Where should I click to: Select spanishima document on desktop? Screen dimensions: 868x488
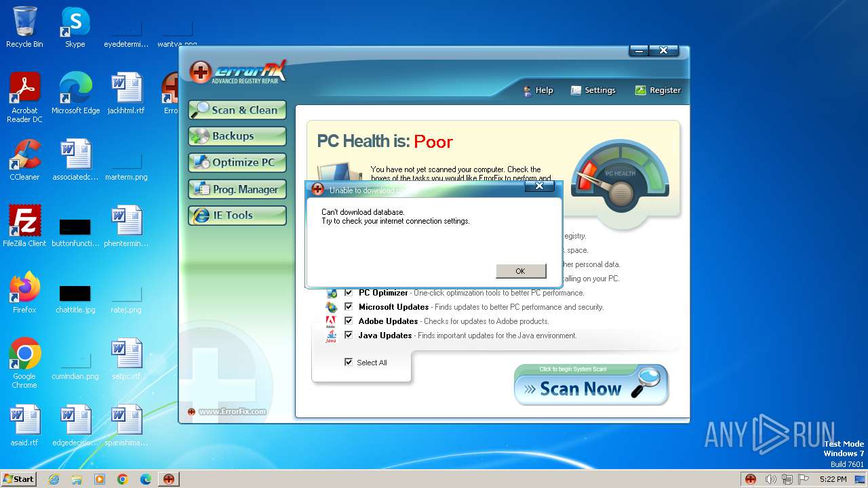point(126,426)
